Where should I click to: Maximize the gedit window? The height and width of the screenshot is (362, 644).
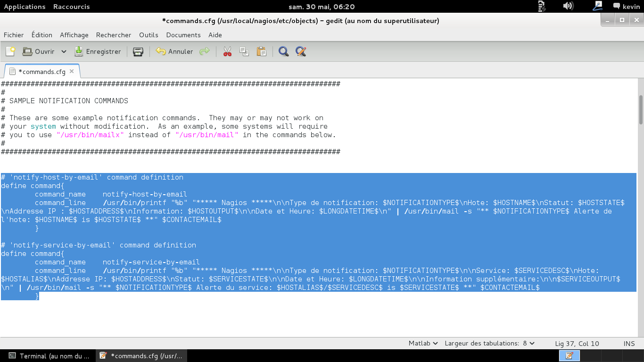pyautogui.click(x=622, y=20)
